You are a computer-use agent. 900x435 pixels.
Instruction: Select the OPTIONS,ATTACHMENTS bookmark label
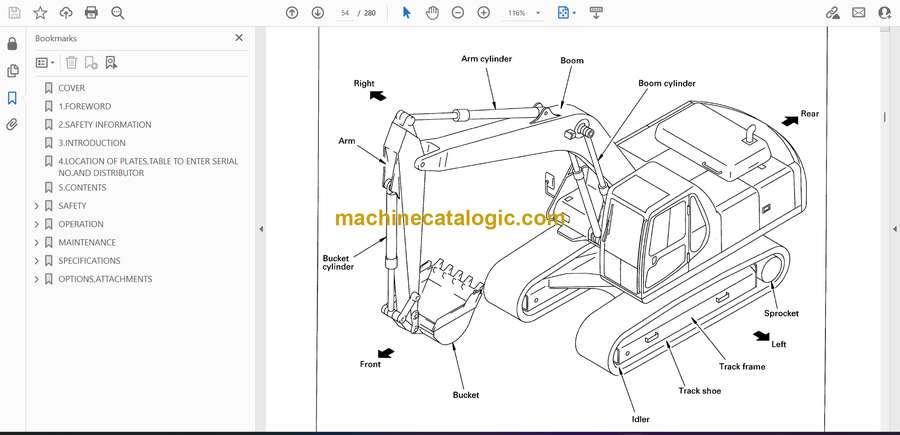coord(105,279)
